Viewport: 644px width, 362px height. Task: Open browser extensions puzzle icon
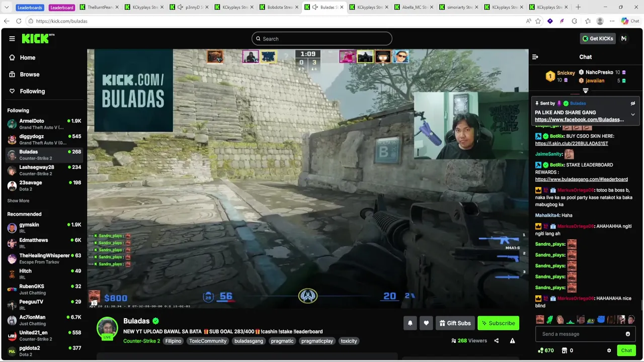click(x=574, y=21)
